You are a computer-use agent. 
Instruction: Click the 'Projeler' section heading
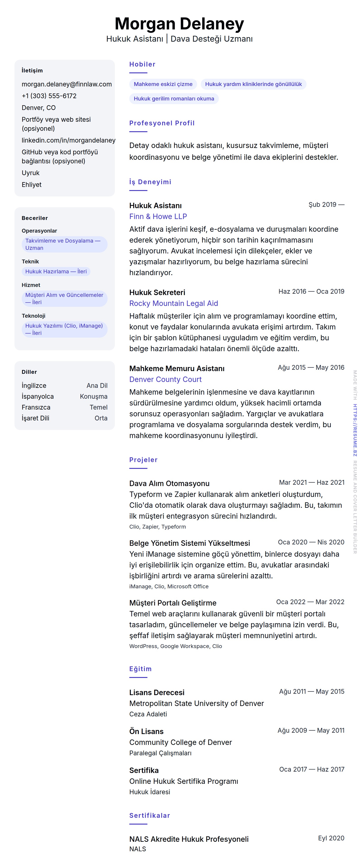143,460
